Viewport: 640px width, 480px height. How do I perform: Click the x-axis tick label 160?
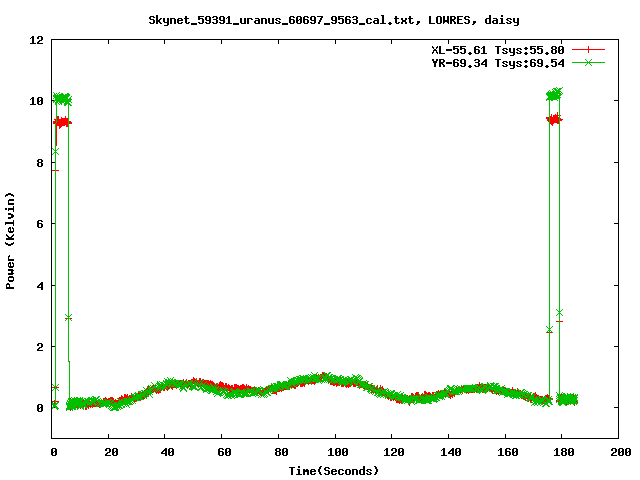(x=507, y=452)
